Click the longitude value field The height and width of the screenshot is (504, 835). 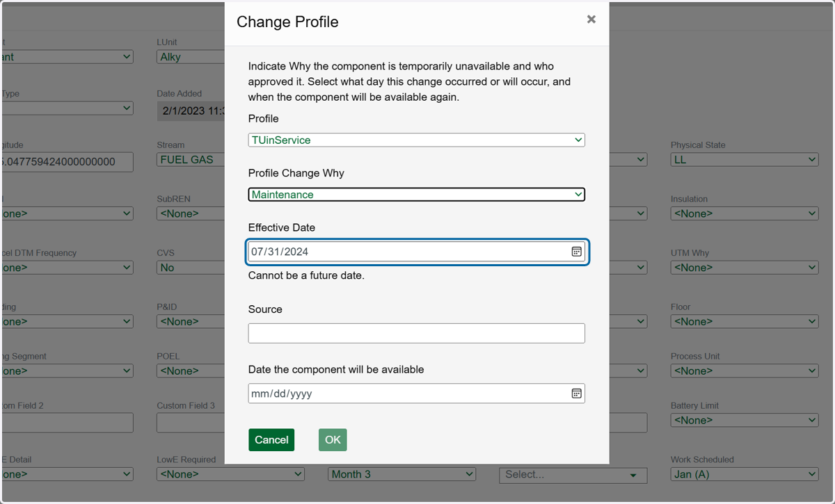pyautogui.click(x=67, y=162)
